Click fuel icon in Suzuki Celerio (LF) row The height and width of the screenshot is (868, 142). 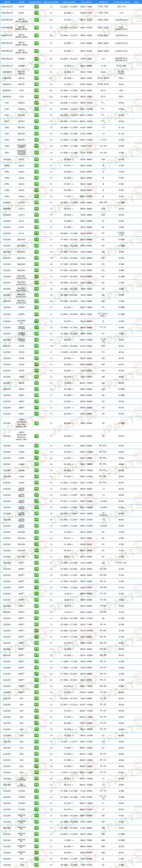tap(36, 321)
